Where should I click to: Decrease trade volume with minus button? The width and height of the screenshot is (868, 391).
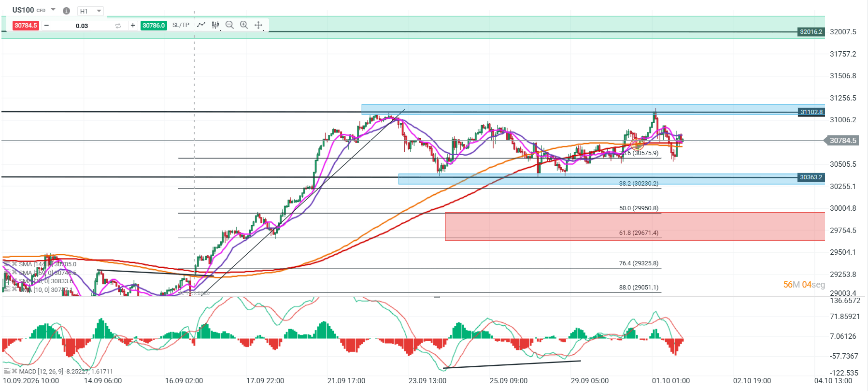click(46, 26)
